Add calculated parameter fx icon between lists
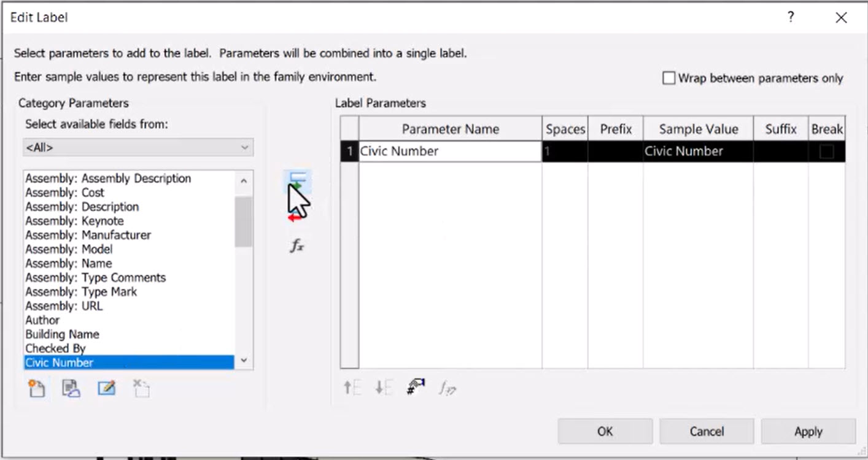The image size is (868, 460). coord(297,247)
